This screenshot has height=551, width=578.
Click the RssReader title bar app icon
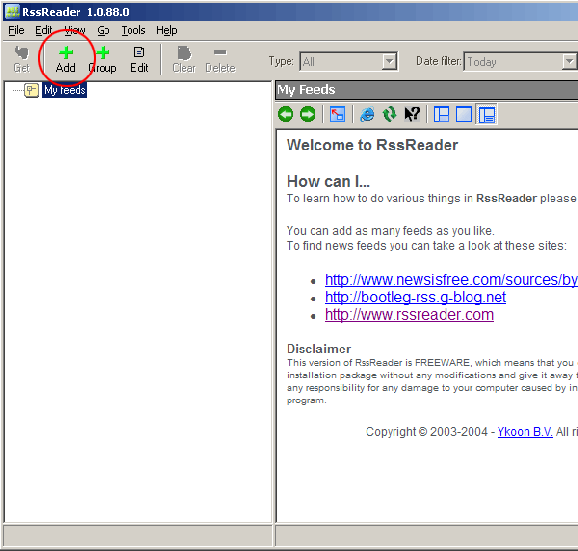pyautogui.click(x=12, y=12)
